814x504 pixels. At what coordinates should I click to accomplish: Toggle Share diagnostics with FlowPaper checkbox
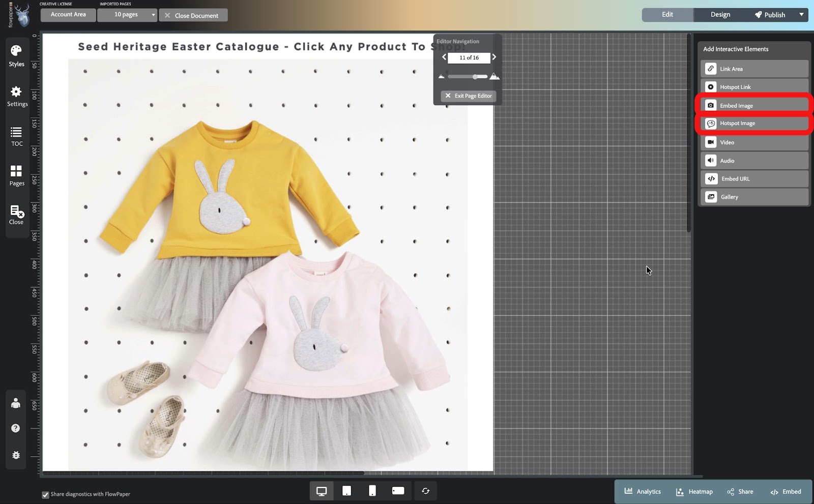click(x=46, y=495)
